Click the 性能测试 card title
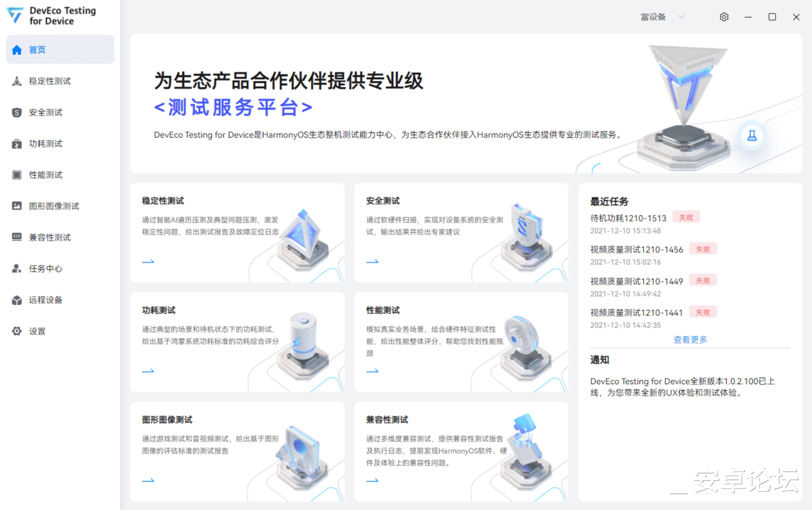This screenshot has height=510, width=812. point(383,310)
